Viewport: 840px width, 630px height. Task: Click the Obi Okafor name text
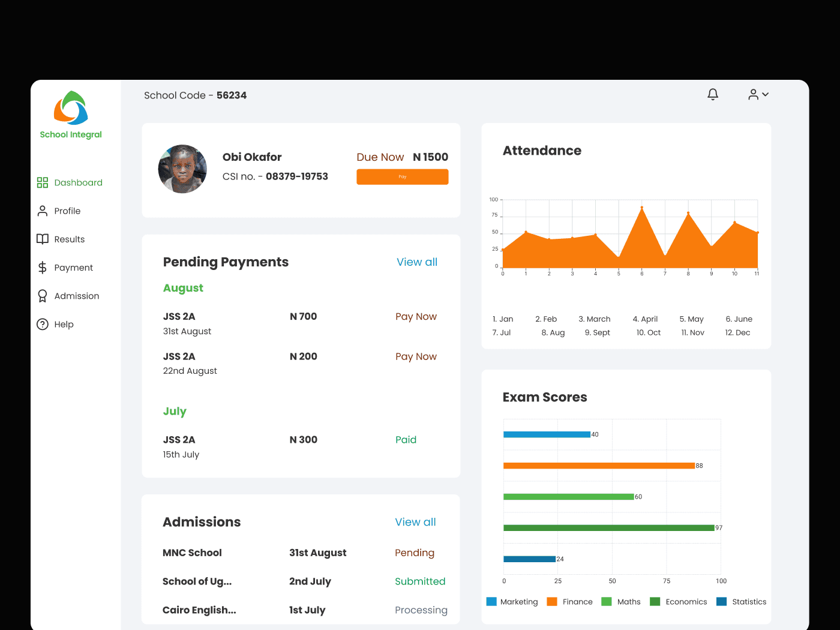[x=252, y=157]
